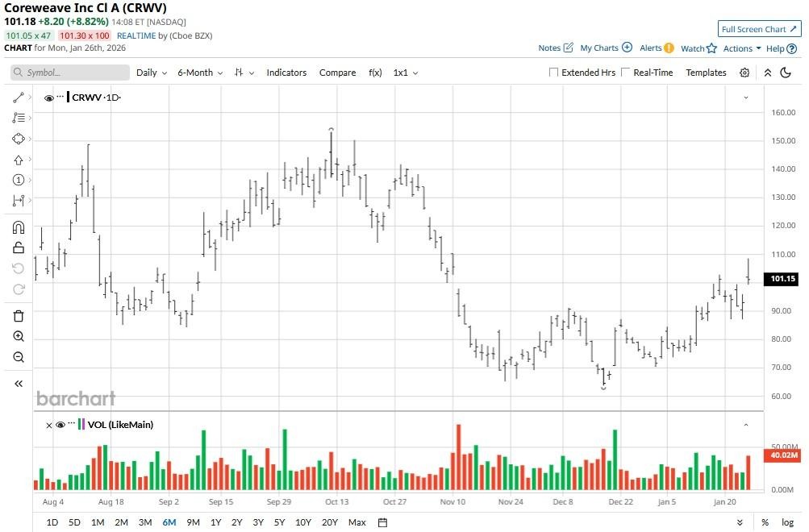
Task: Select the 3M time range
Action: coord(145,522)
